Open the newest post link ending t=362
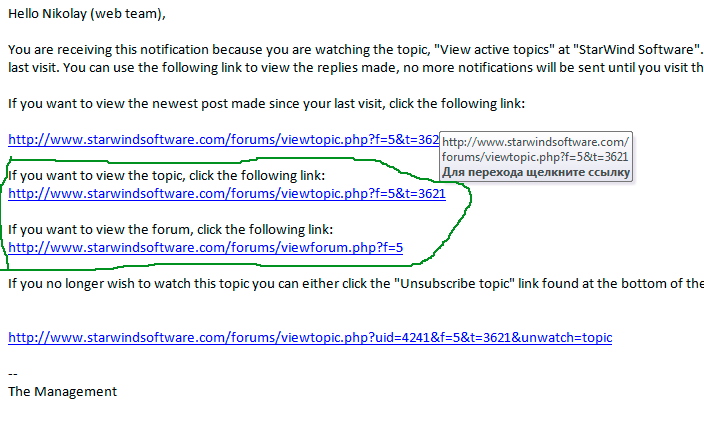 pyautogui.click(x=223, y=140)
